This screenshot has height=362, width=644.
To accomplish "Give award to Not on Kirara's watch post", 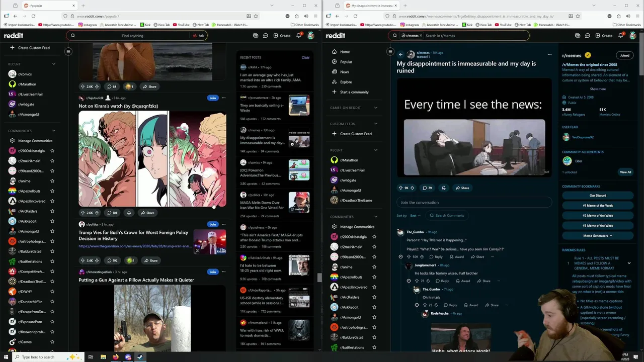I will pyautogui.click(x=129, y=213).
